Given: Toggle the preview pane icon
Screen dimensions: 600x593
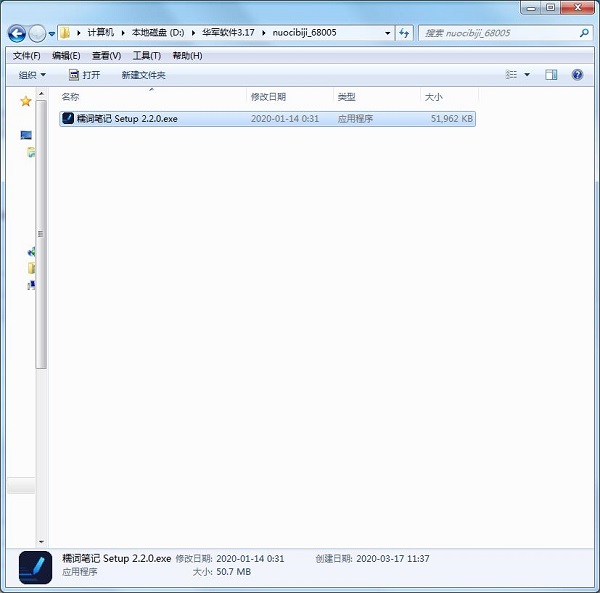Looking at the screenshot, I should coord(551,75).
